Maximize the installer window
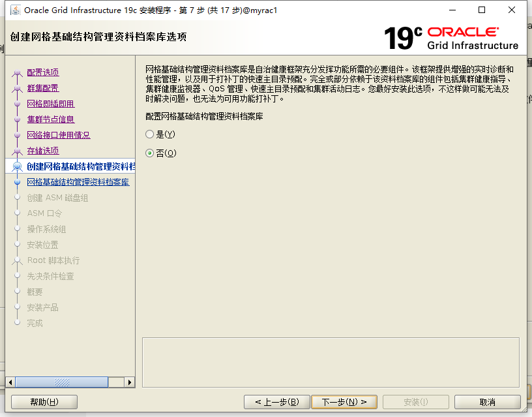Viewport: 532px width, 417px height. point(481,10)
